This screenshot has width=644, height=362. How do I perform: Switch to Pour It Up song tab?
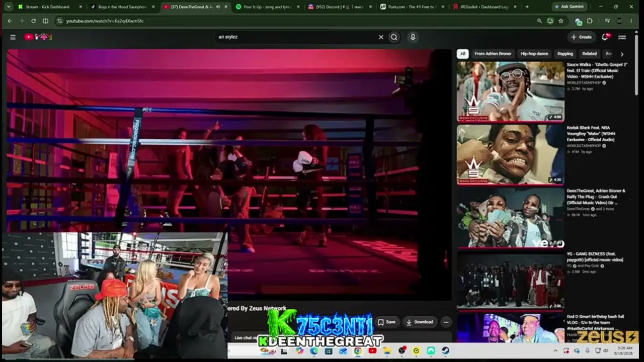[267, 7]
